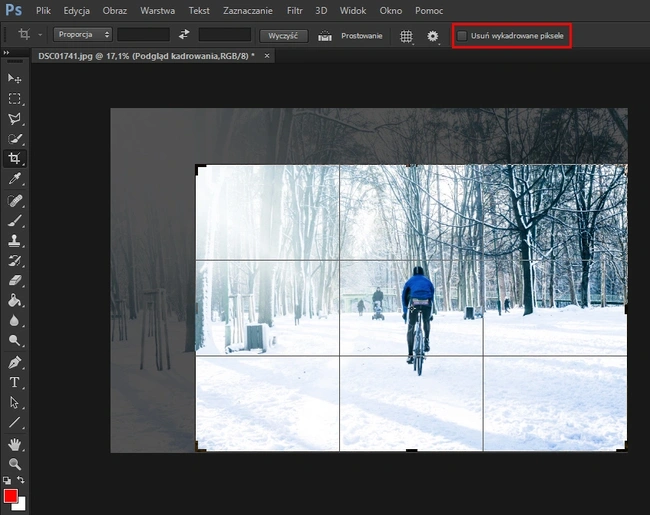The image size is (650, 515).
Task: Click the Prostowanie label button
Action: [x=361, y=36]
